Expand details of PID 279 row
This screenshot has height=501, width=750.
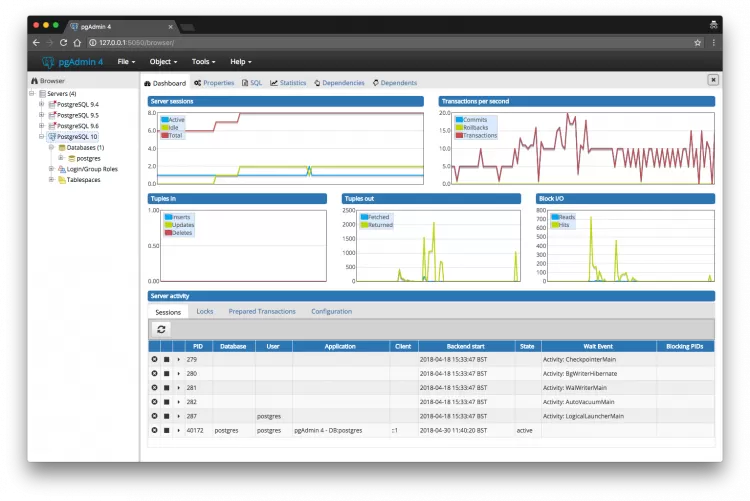click(179, 359)
